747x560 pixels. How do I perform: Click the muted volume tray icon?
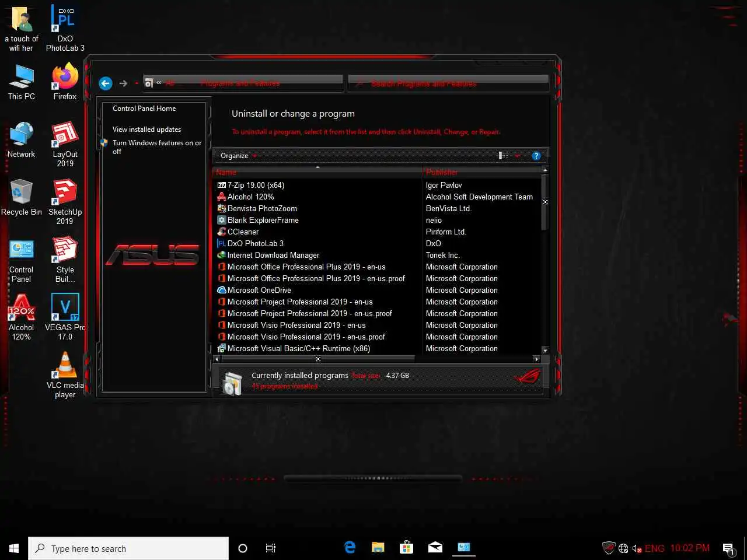pyautogui.click(x=637, y=548)
